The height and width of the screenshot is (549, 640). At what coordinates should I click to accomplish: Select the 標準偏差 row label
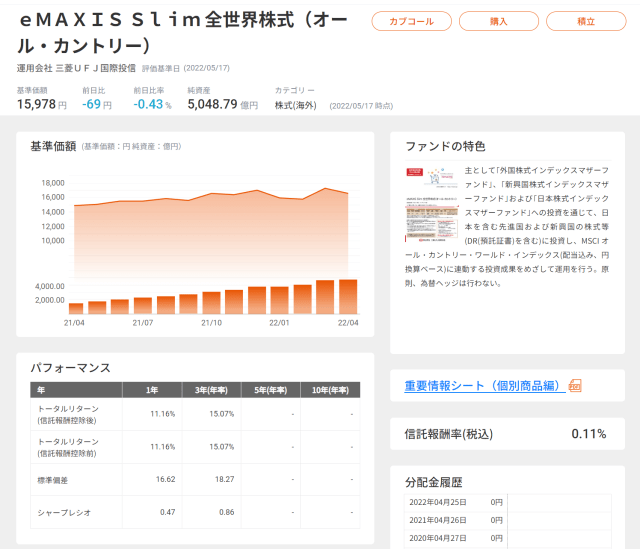[x=53, y=480]
